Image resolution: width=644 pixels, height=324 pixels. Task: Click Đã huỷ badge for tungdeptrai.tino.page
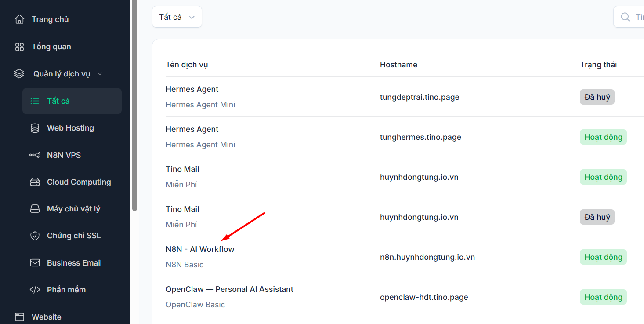pyautogui.click(x=597, y=97)
